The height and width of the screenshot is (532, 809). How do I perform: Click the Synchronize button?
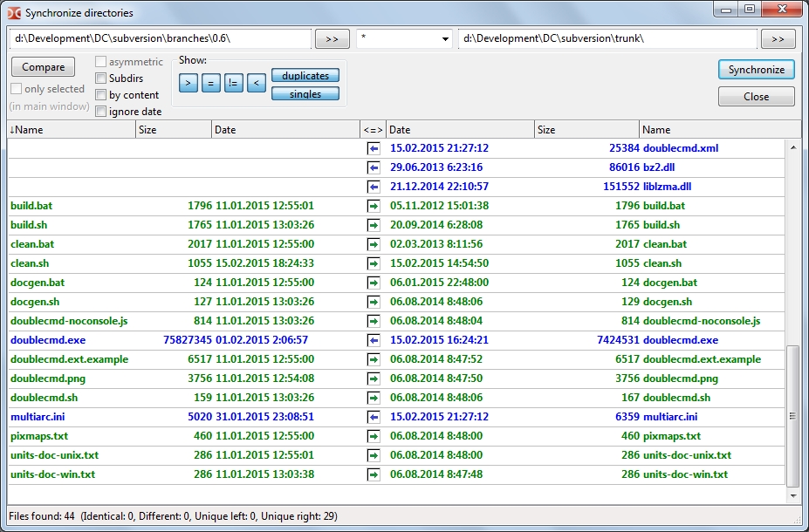coord(756,70)
